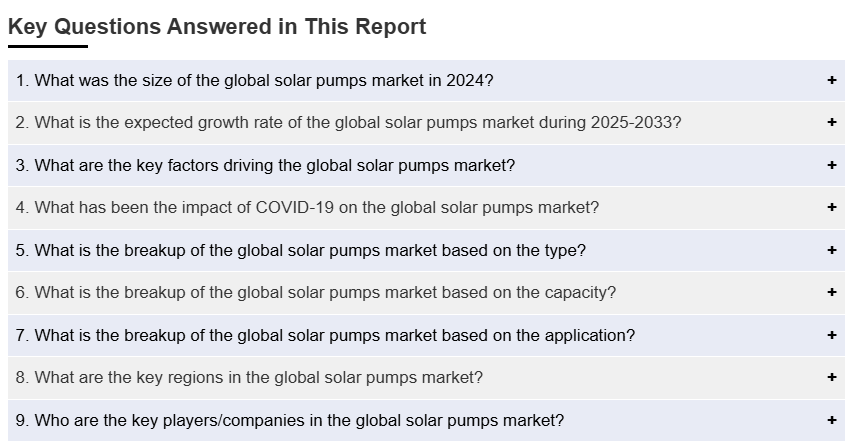Open question 5 on breakup by type

(300, 250)
